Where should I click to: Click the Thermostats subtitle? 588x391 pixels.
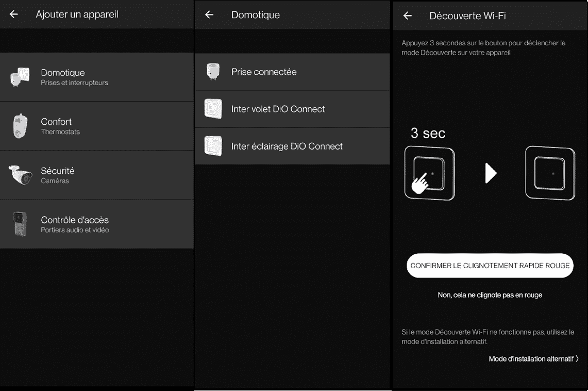click(60, 132)
